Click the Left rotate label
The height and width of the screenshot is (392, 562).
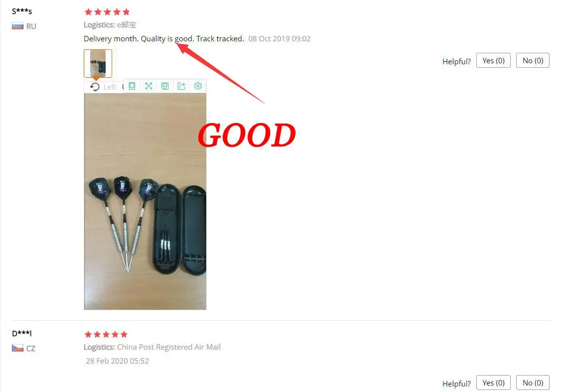(110, 87)
